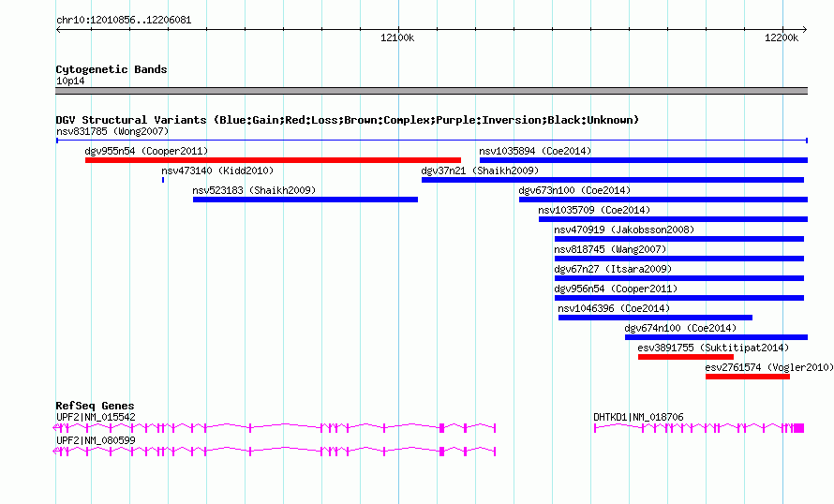Click the DHTKD1|NM_018706 gene label
The width and height of the screenshot is (834, 504).
[x=638, y=417]
